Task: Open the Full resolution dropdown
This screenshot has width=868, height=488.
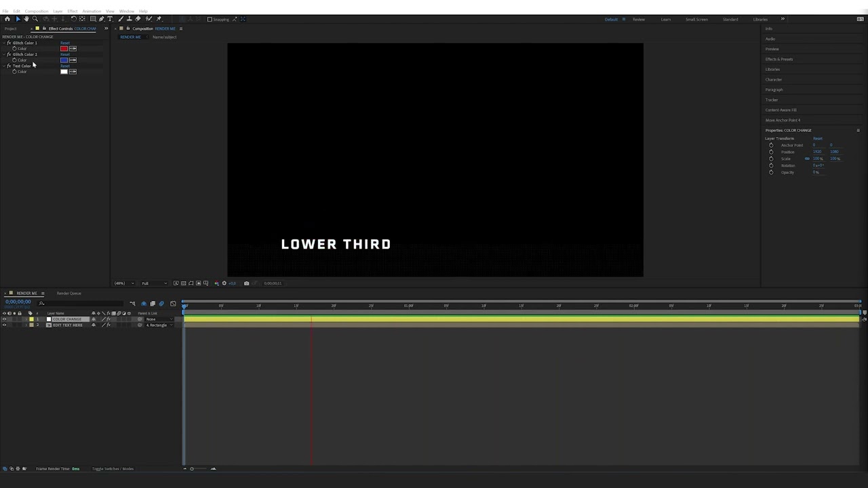Action: (x=154, y=283)
